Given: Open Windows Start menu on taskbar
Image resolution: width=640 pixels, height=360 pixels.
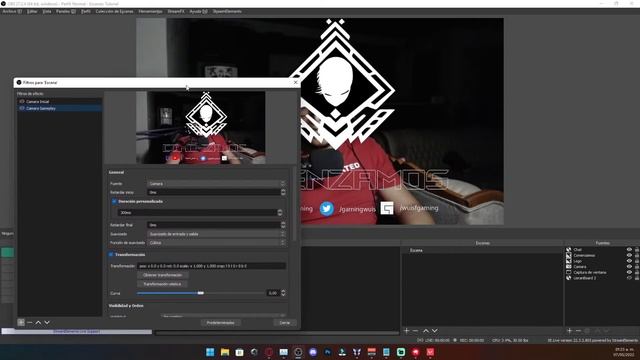Looking at the screenshot, I should [210, 352].
